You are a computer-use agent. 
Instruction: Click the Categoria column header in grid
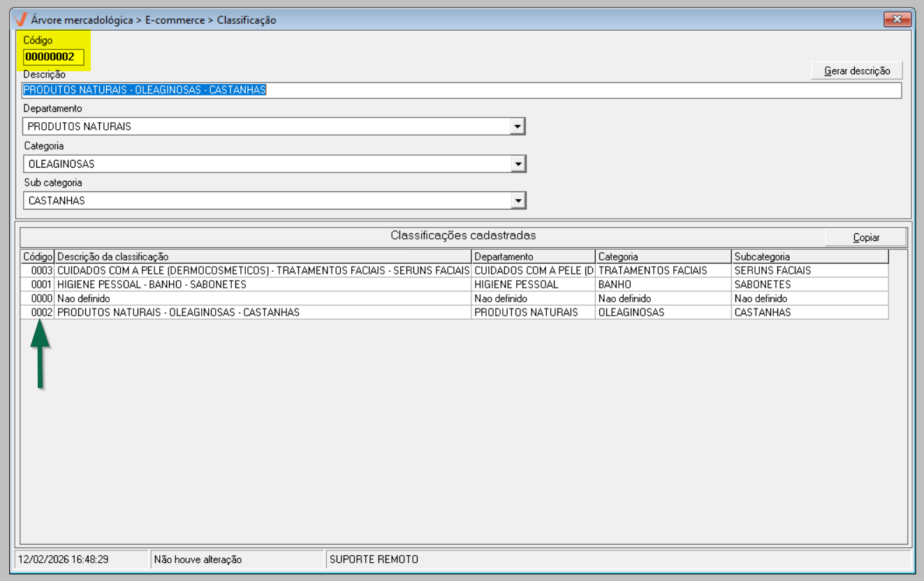(x=663, y=257)
